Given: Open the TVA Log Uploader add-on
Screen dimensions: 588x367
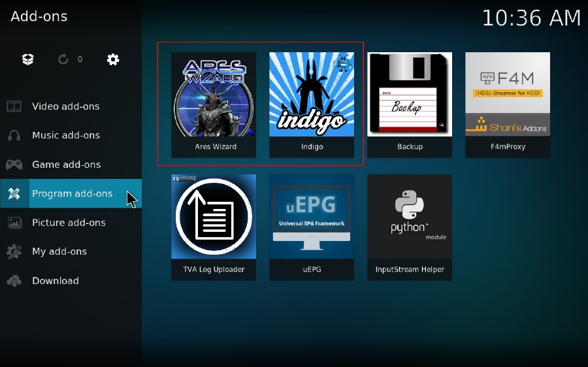Looking at the screenshot, I should [x=214, y=227].
